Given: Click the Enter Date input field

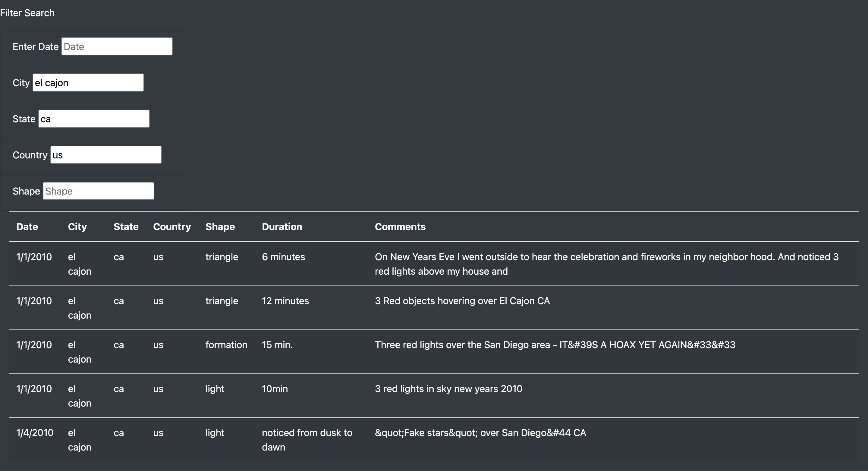Looking at the screenshot, I should 116,46.
